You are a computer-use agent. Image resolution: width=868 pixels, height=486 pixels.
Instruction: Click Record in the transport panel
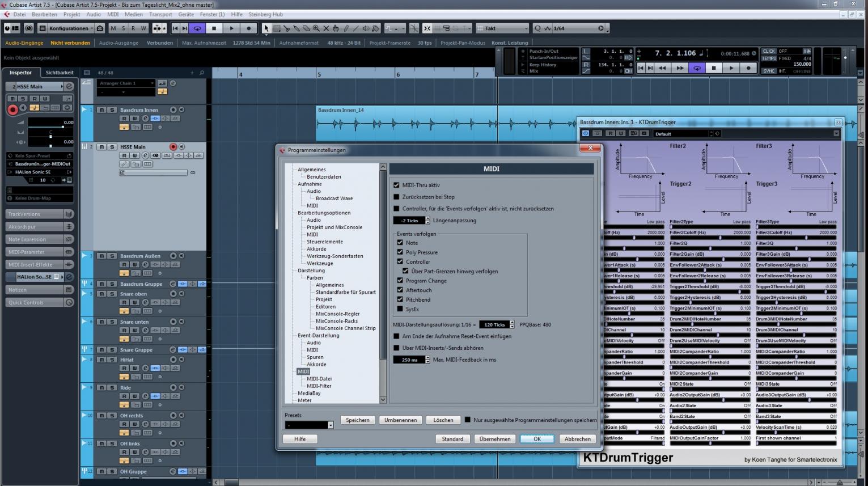(x=748, y=68)
